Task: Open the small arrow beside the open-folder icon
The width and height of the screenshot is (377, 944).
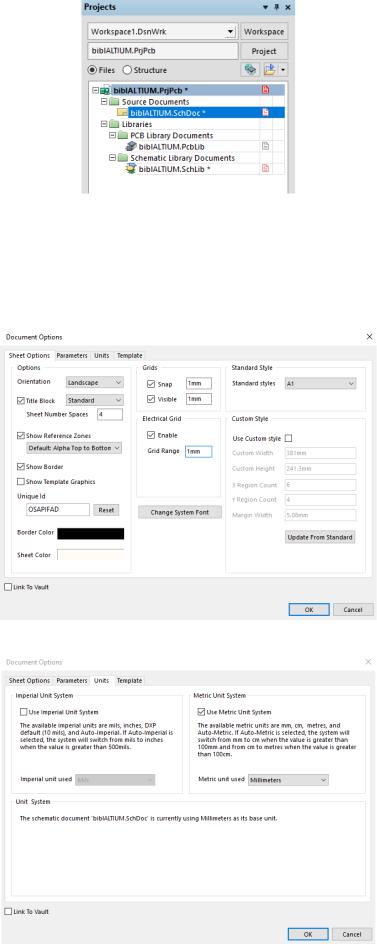Action: click(x=283, y=70)
